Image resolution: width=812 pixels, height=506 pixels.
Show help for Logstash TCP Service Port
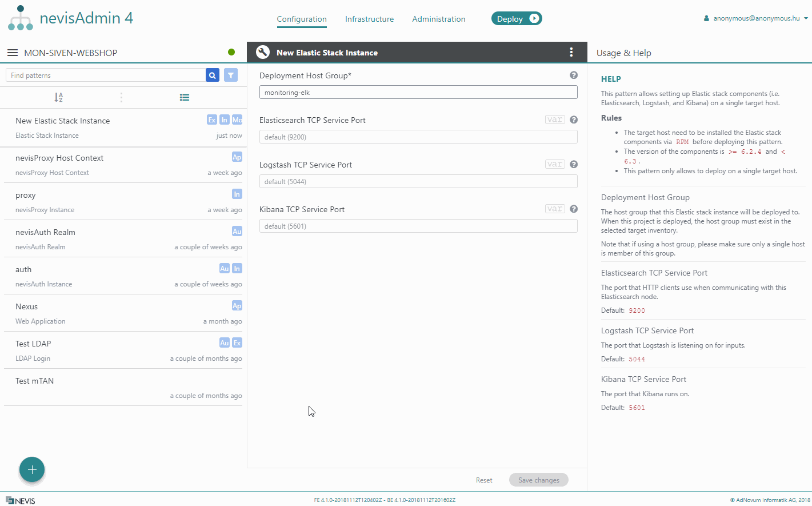(574, 164)
